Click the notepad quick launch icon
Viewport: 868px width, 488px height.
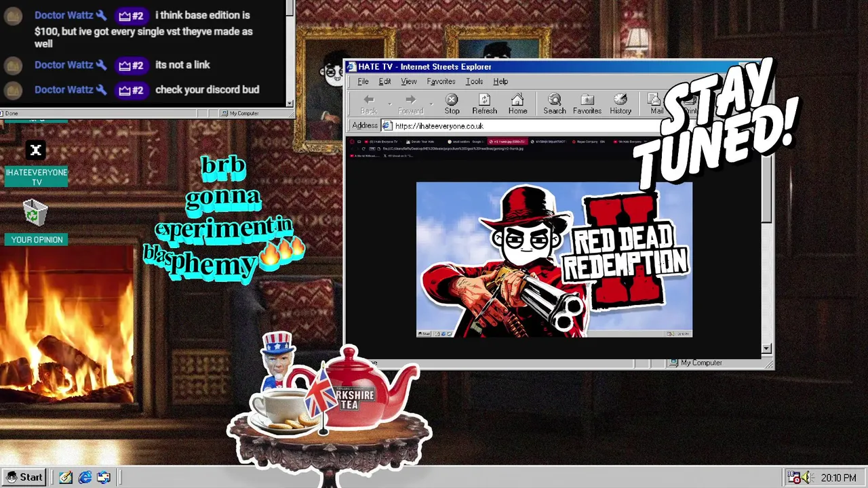click(66, 477)
